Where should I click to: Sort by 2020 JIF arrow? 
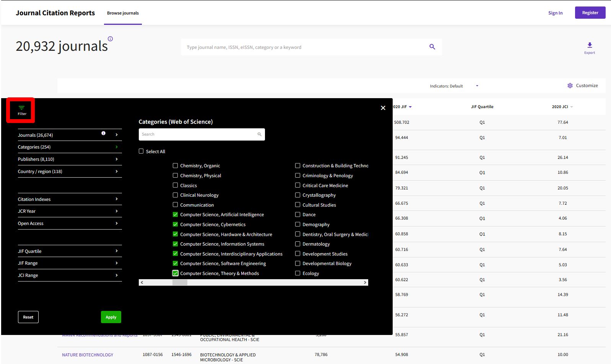click(410, 107)
